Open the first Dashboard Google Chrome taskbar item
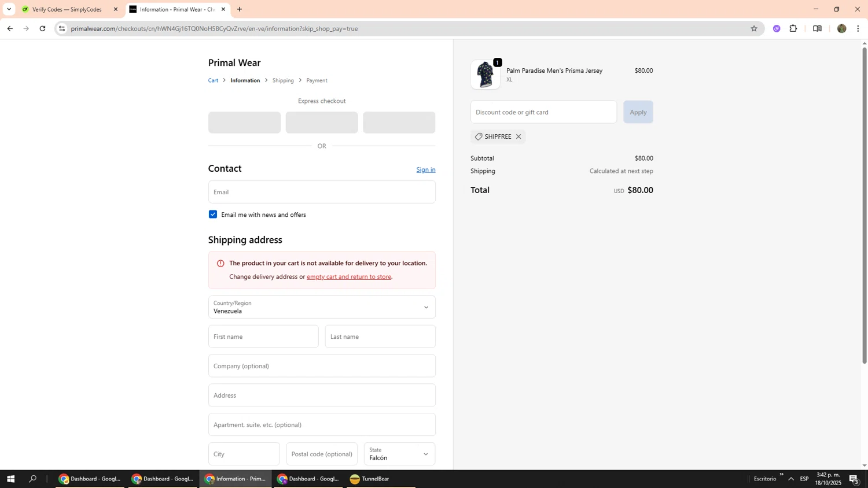 coord(90,479)
